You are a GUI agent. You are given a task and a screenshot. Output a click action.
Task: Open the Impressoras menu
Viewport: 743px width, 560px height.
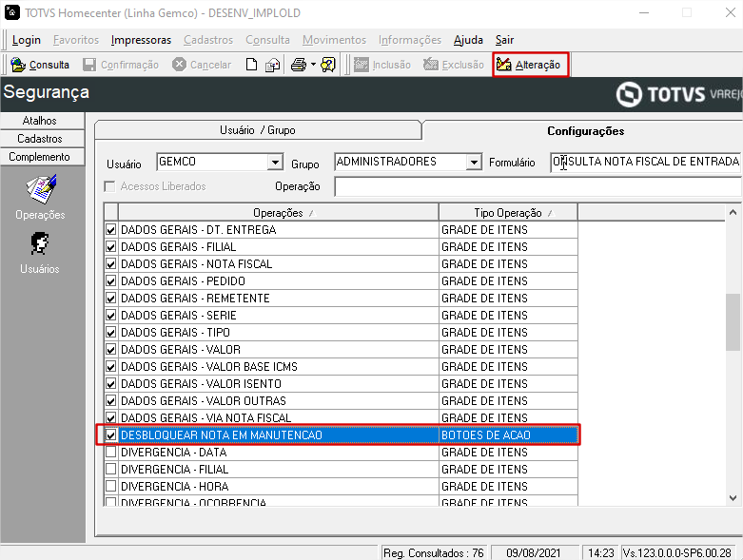tap(141, 40)
